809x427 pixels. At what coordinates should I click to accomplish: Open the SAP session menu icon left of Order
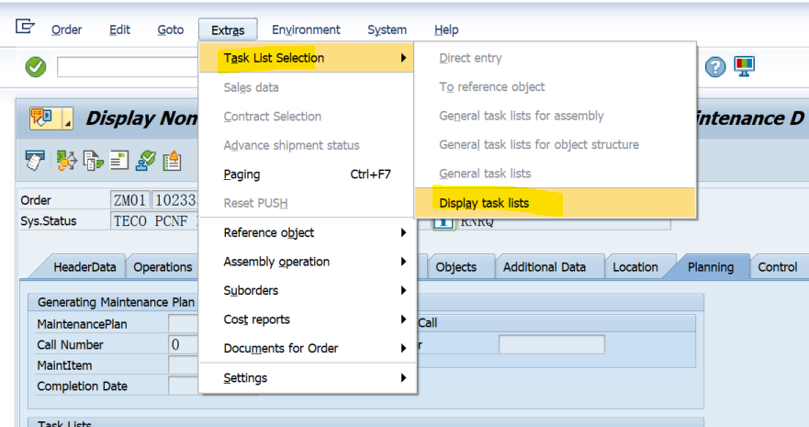(x=25, y=26)
